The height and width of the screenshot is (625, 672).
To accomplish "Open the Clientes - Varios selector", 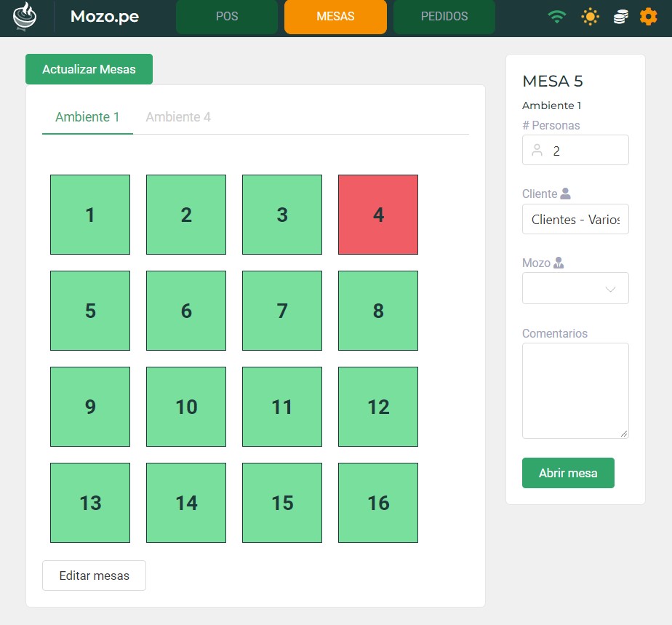I will pos(575,220).
